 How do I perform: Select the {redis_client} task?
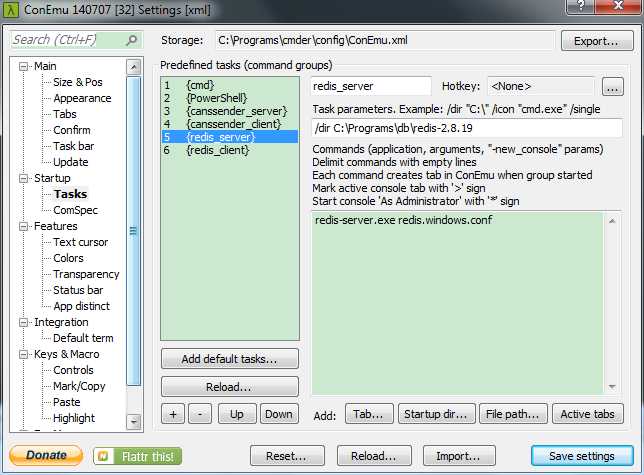(230, 150)
